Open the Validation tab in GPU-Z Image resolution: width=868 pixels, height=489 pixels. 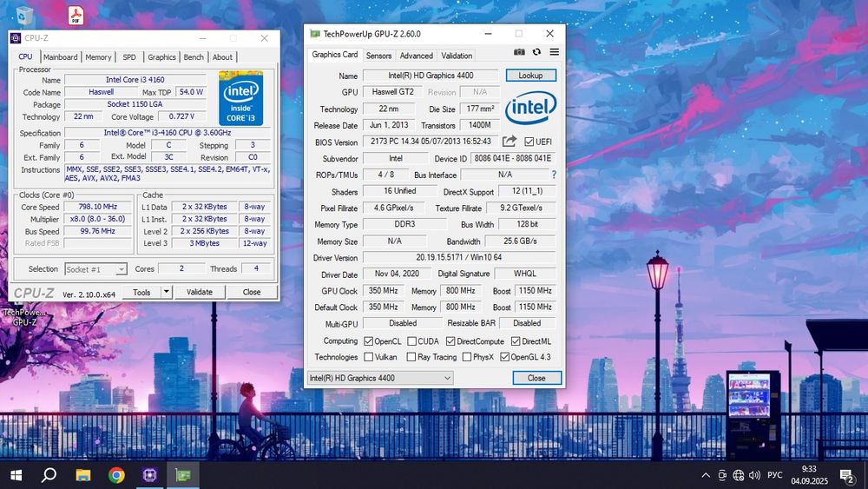(457, 56)
